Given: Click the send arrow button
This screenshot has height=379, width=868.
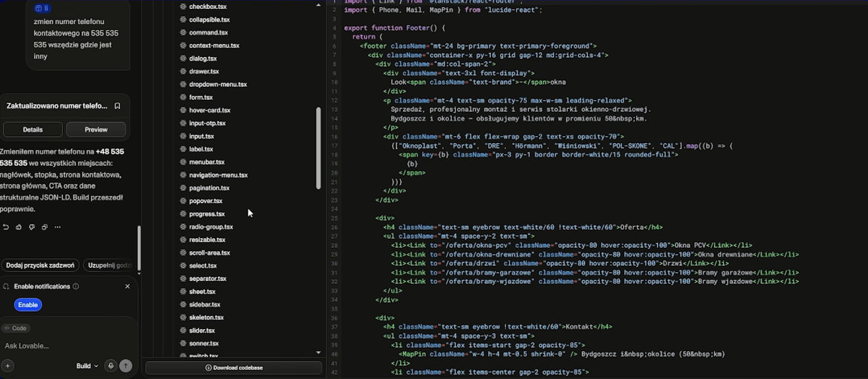Looking at the screenshot, I should 125,366.
